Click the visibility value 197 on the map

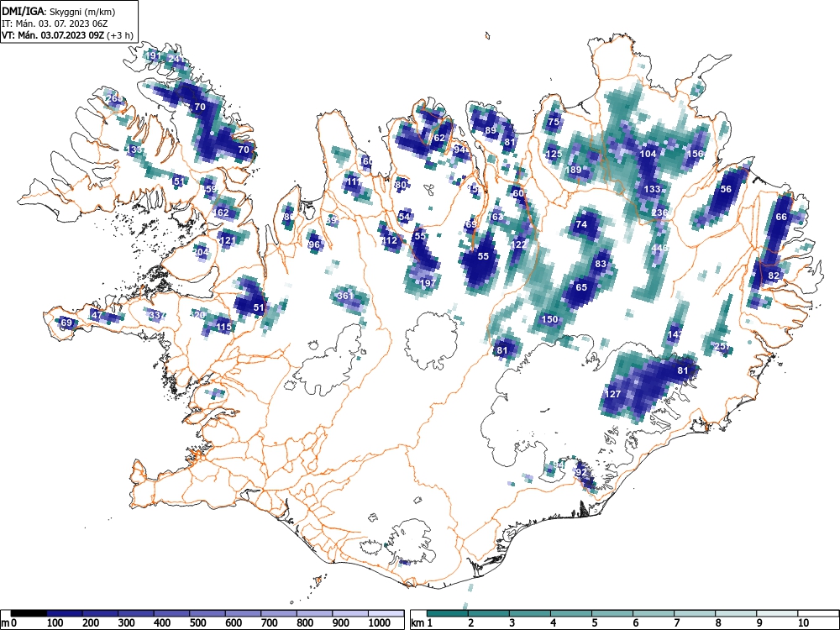pos(428,283)
